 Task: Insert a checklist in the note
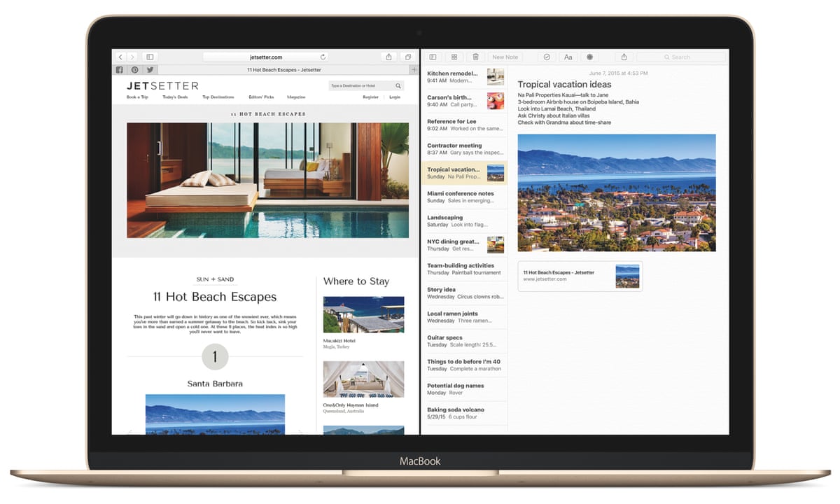(547, 57)
